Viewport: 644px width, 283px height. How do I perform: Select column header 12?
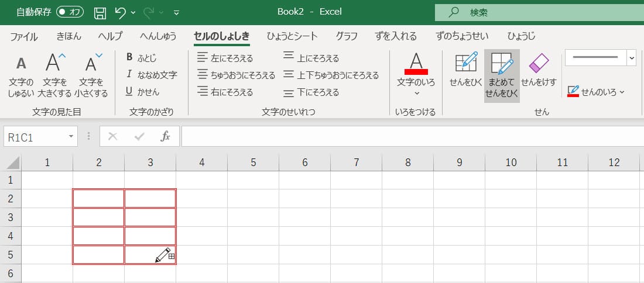click(x=614, y=163)
